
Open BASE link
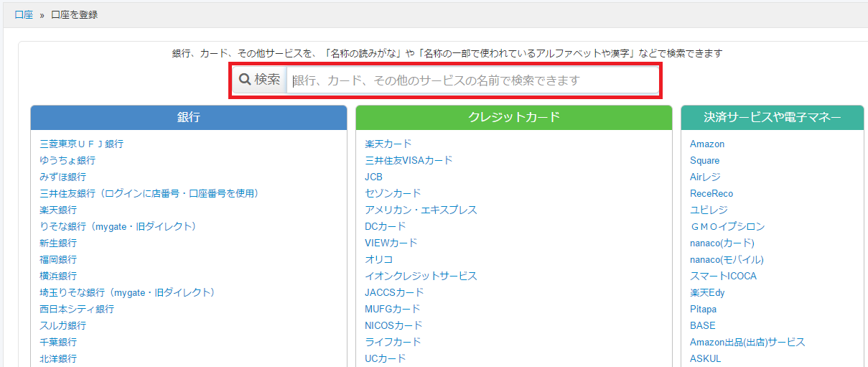[703, 325]
